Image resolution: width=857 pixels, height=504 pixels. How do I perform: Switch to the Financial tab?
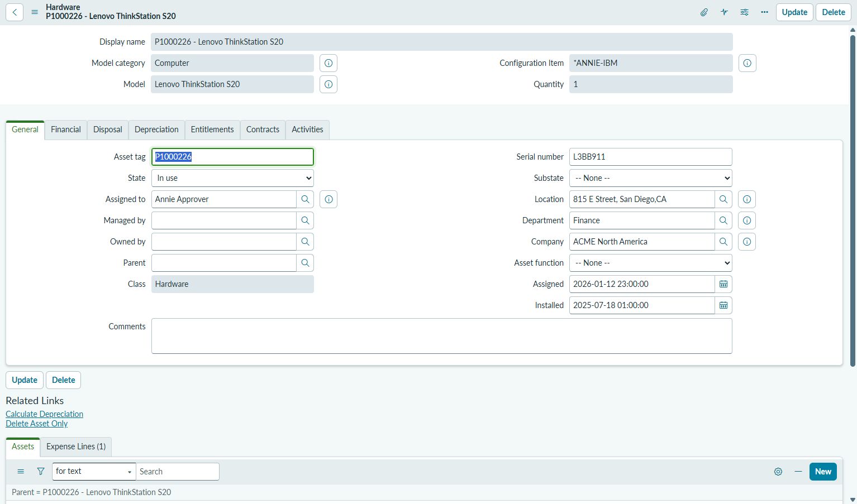coord(66,129)
